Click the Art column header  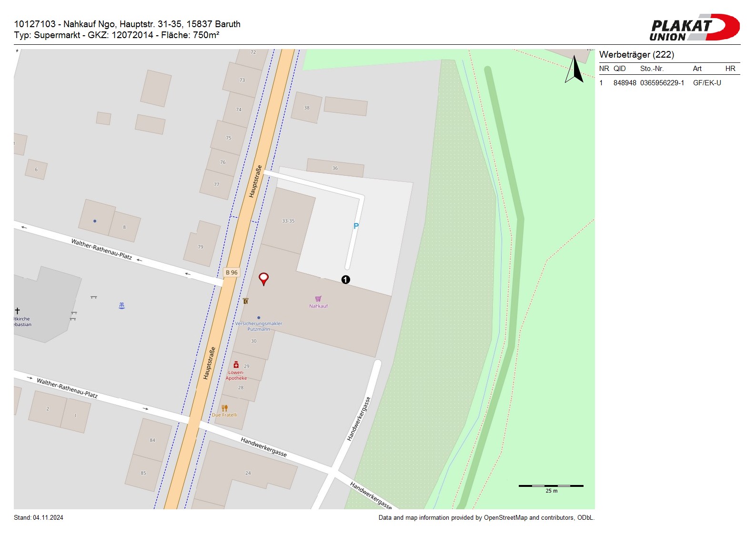coord(697,69)
